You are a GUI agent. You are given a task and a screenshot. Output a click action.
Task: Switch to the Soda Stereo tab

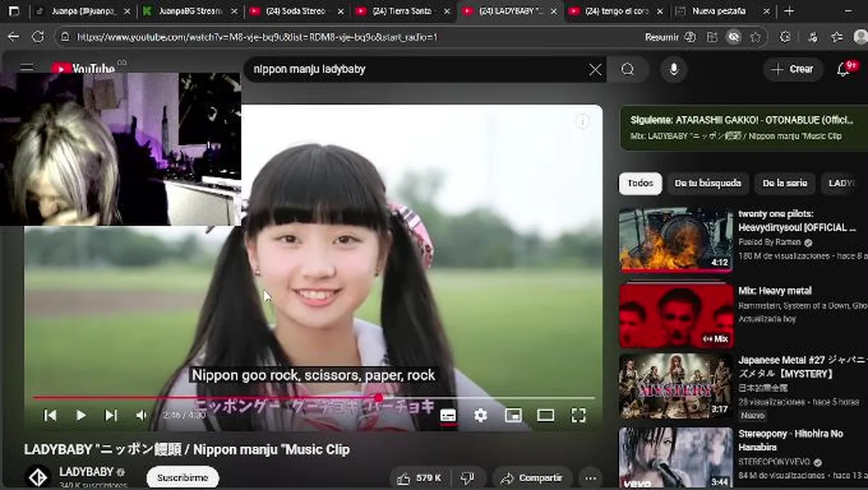(297, 11)
